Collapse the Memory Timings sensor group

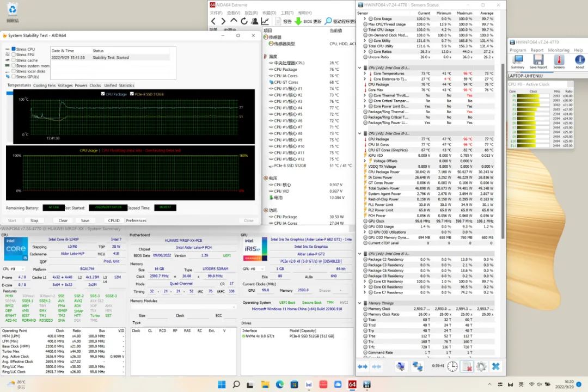click(x=360, y=303)
